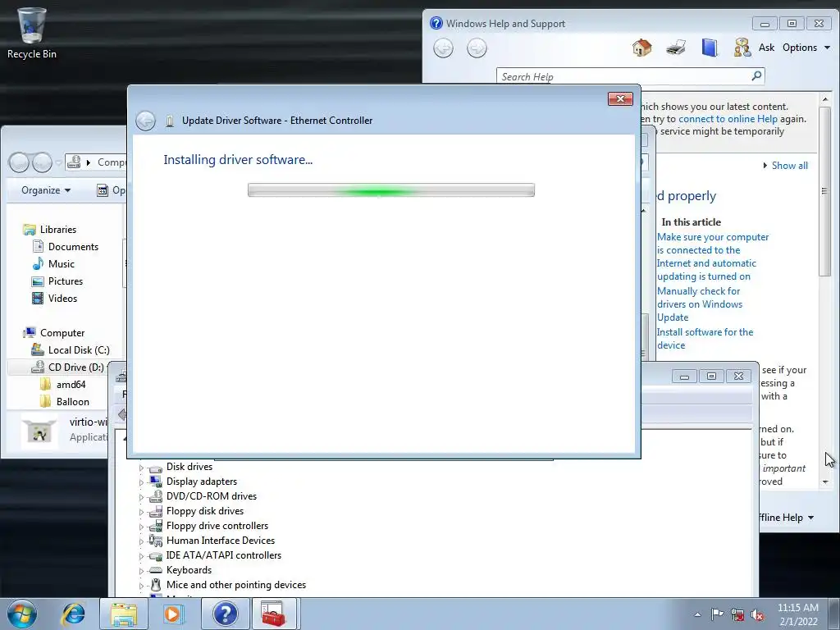Click the Help print icon
The height and width of the screenshot is (630, 840).
tap(676, 48)
